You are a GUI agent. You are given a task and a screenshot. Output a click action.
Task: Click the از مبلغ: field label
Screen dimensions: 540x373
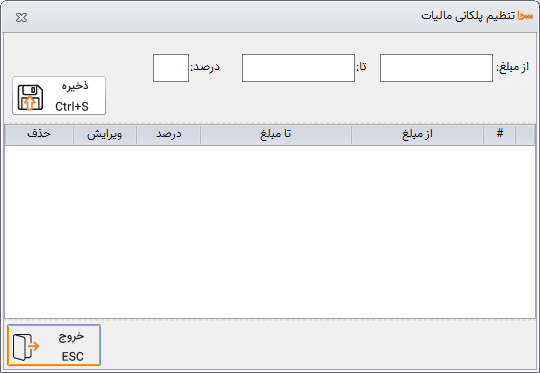pyautogui.click(x=512, y=67)
